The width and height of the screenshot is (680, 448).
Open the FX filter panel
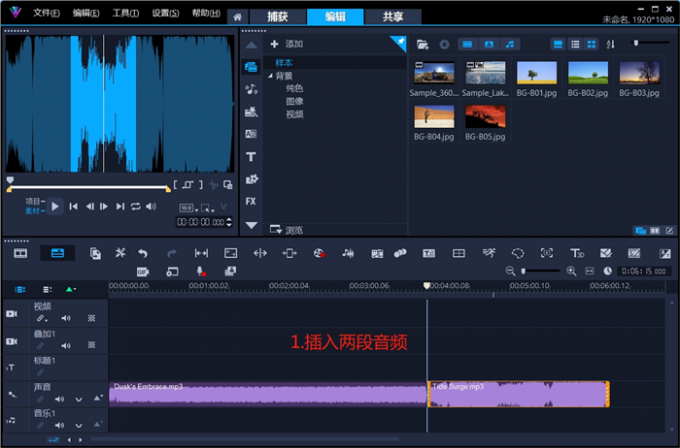tap(251, 201)
